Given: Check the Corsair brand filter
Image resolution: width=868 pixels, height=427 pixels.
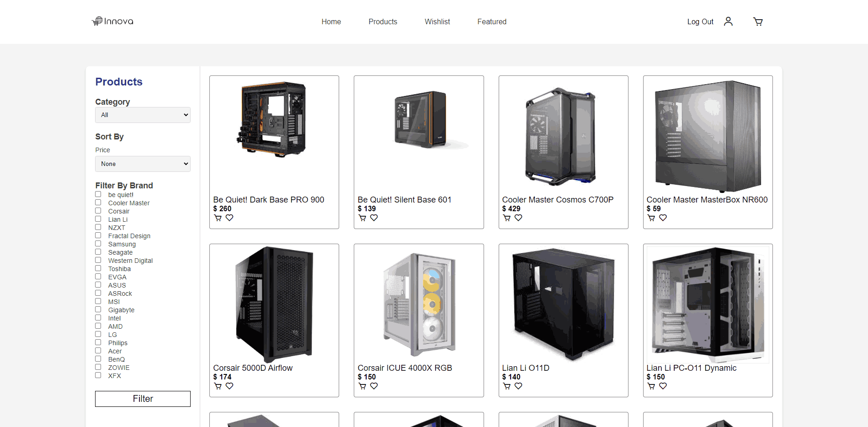Looking at the screenshot, I should 98,211.
